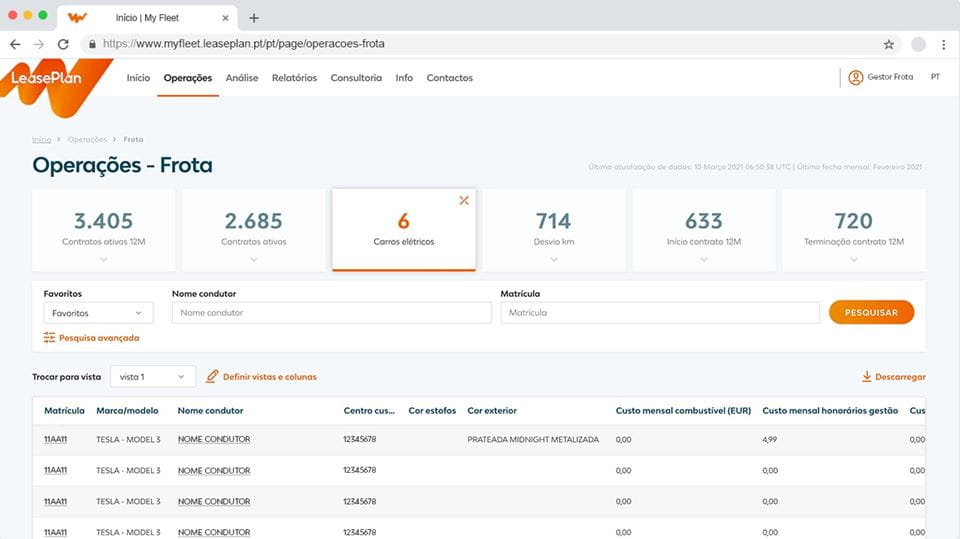
Task: Click the LeasePlan logo
Action: tap(48, 80)
